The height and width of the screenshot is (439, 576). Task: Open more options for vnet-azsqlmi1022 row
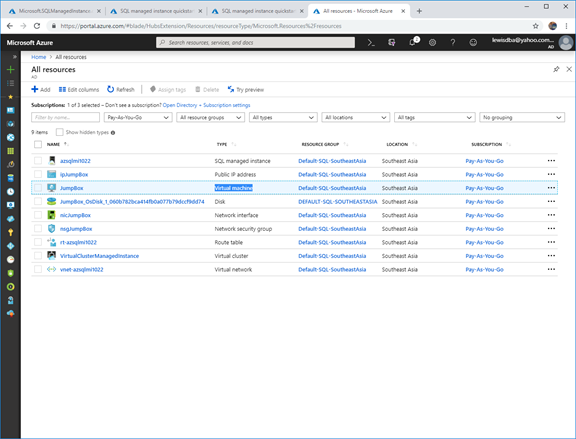click(551, 269)
